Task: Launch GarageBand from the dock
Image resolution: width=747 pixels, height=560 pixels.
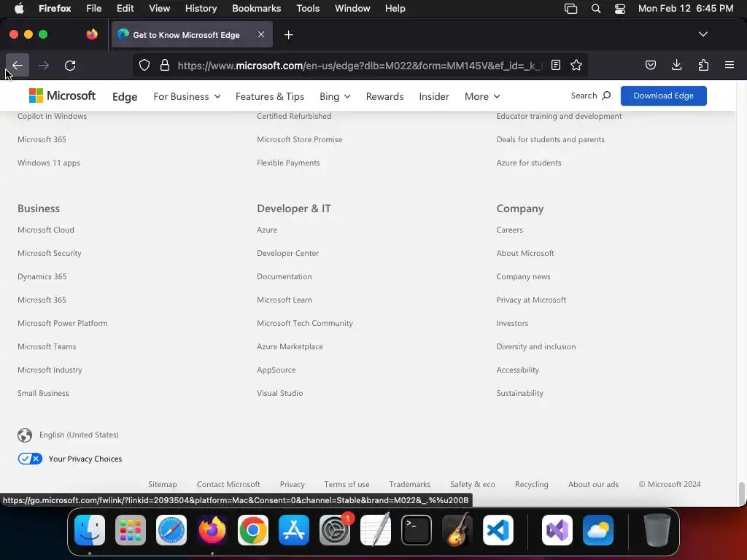Action: 457,530
